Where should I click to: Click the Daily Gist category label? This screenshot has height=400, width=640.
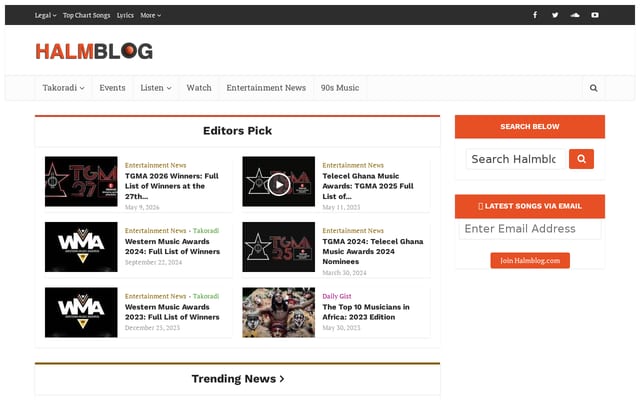[337, 296]
